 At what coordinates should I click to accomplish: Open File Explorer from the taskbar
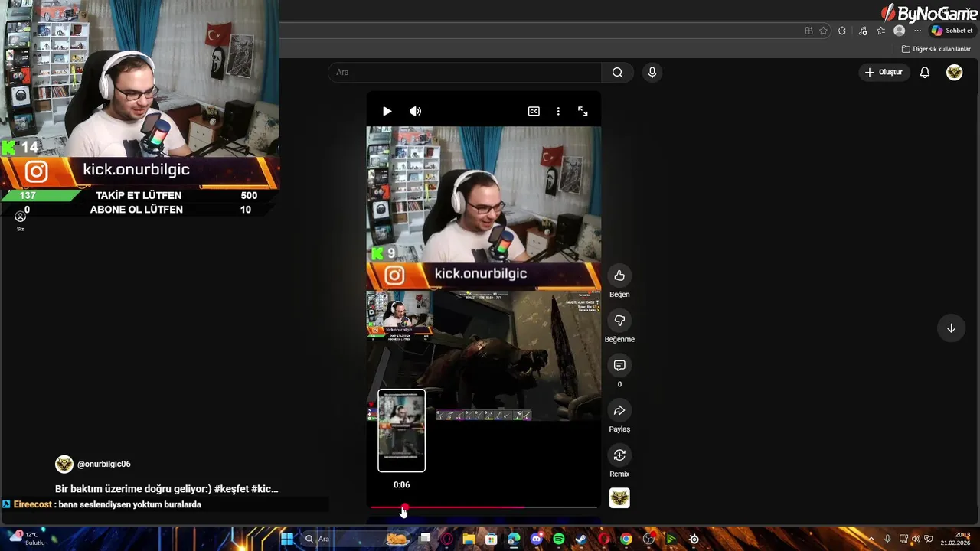click(x=469, y=539)
